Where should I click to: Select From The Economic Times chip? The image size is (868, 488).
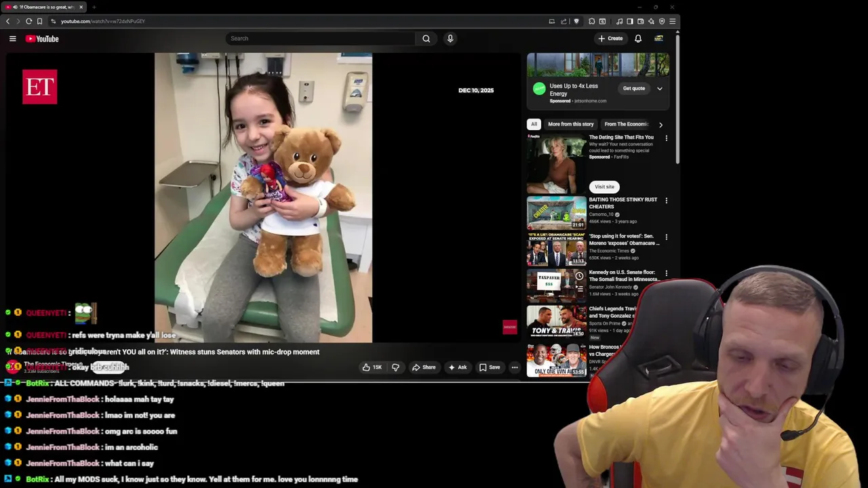pos(626,124)
